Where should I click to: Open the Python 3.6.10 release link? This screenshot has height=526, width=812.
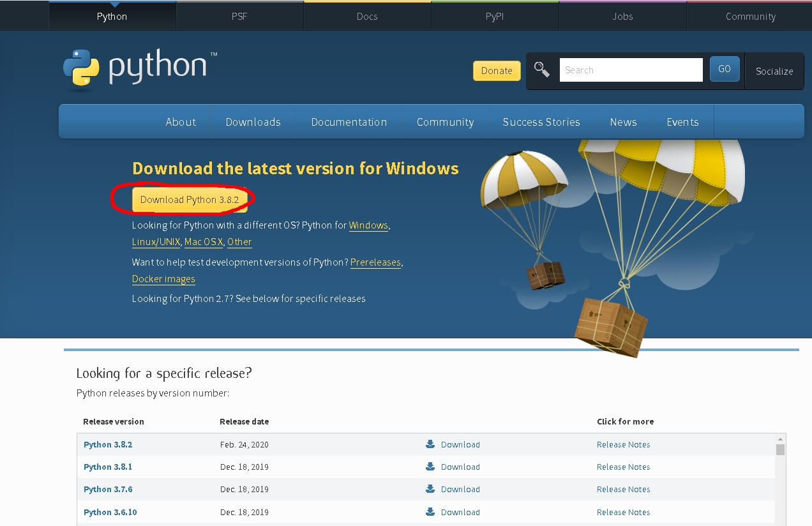coord(110,512)
